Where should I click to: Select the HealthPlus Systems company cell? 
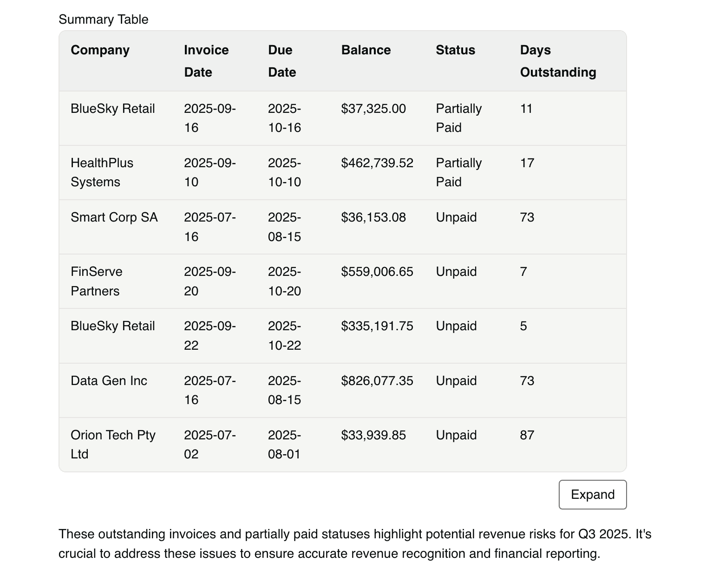102,172
